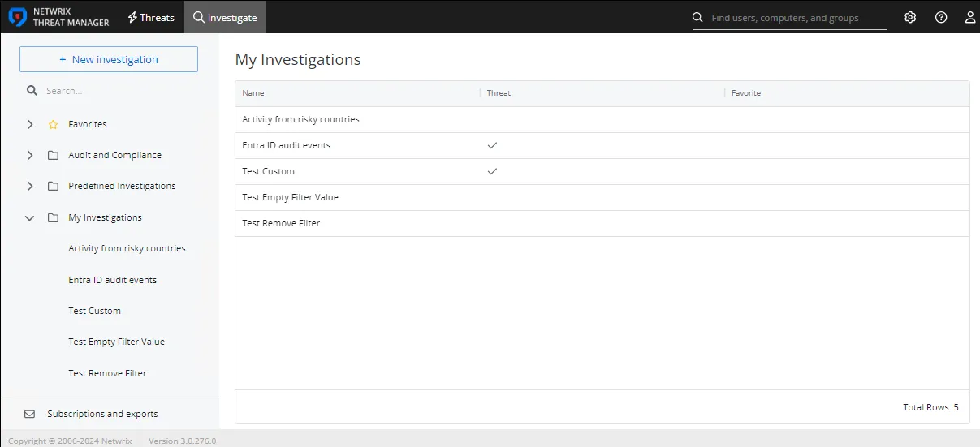Screen dimensions: 980x447
Task: Open the settings gear icon
Action: pyautogui.click(x=910, y=17)
